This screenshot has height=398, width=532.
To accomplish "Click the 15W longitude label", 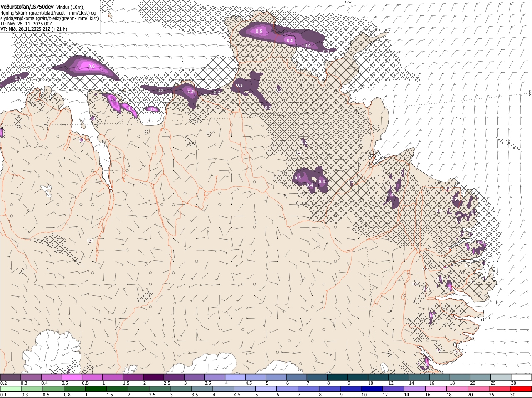I will click(x=348, y=2).
